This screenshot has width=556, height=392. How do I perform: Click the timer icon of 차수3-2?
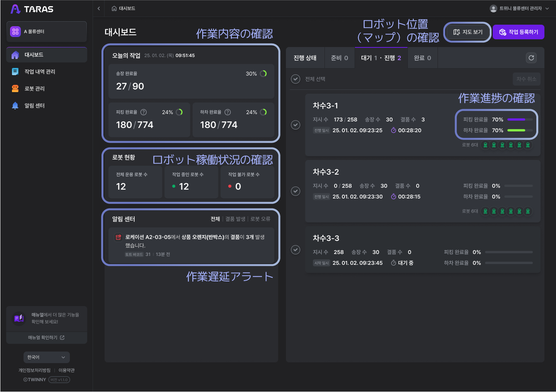click(x=394, y=197)
